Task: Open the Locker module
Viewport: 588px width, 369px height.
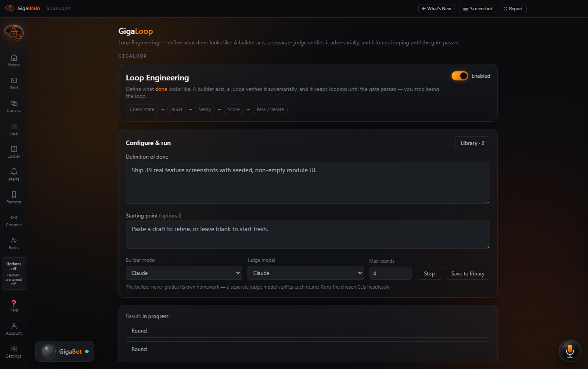Action: (x=14, y=152)
